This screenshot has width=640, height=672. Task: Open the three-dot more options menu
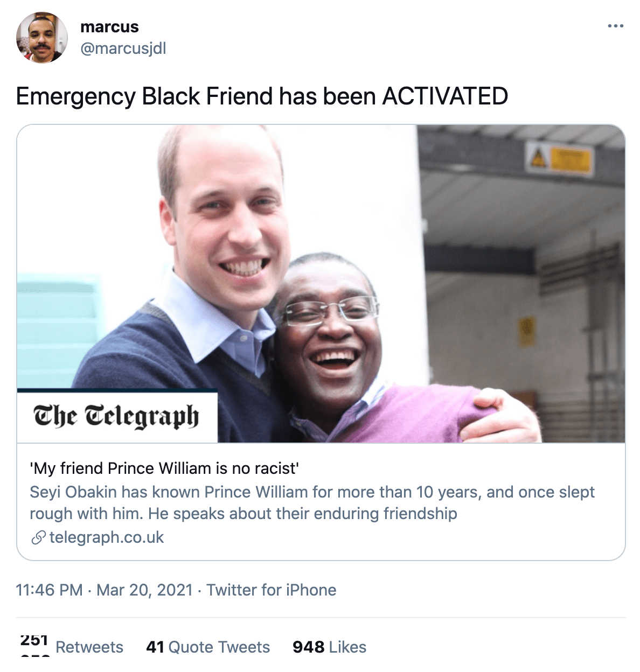pos(615,26)
